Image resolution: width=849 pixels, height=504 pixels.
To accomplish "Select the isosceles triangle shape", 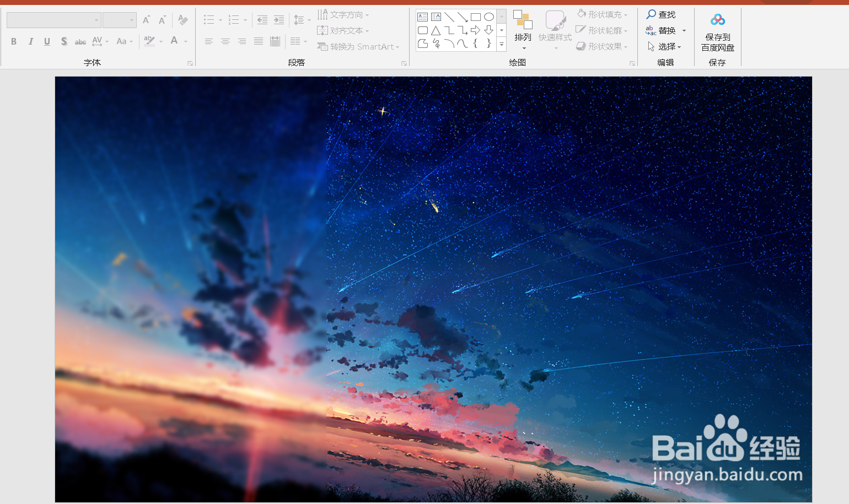I will click(436, 30).
